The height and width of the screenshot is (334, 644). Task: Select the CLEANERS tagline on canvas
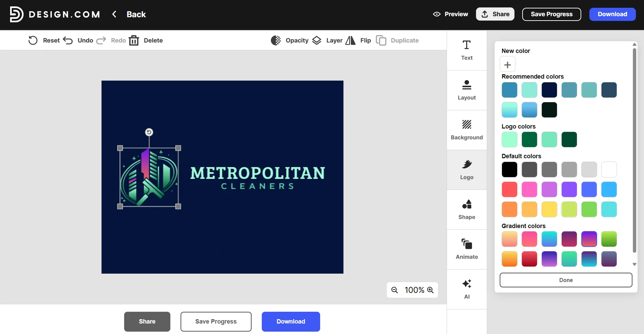257,186
